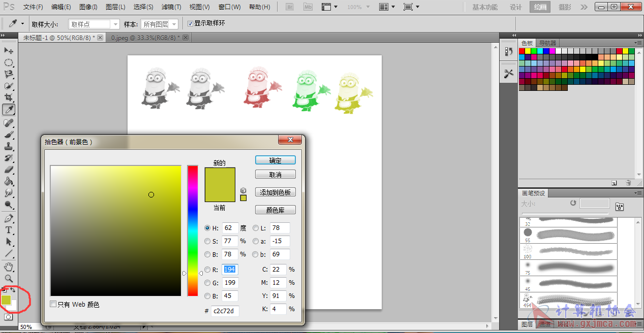Open the 取样大小 dropdown
Viewport: 644px width, 333px height.
94,24
